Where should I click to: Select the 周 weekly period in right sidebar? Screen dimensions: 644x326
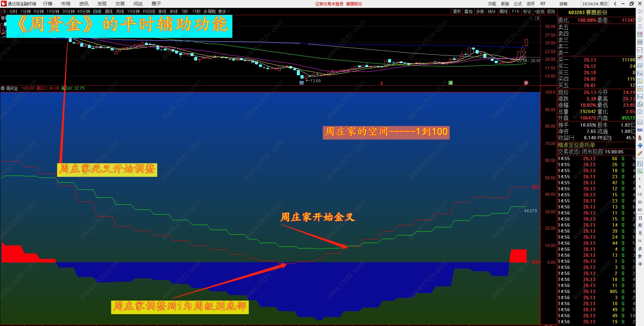click(x=640, y=225)
